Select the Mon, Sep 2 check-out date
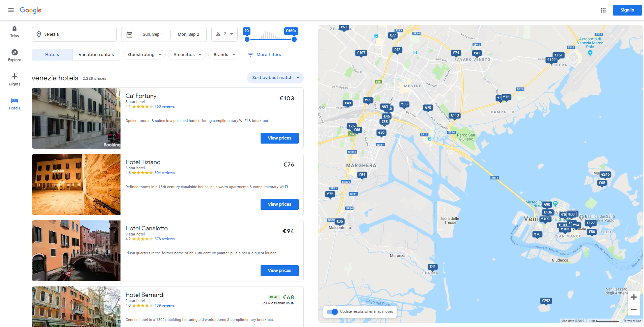 pos(188,34)
